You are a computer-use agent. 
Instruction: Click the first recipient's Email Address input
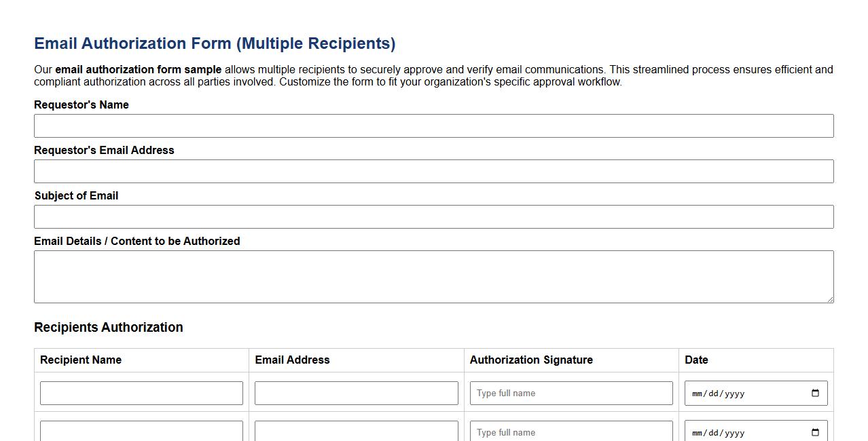pos(356,393)
